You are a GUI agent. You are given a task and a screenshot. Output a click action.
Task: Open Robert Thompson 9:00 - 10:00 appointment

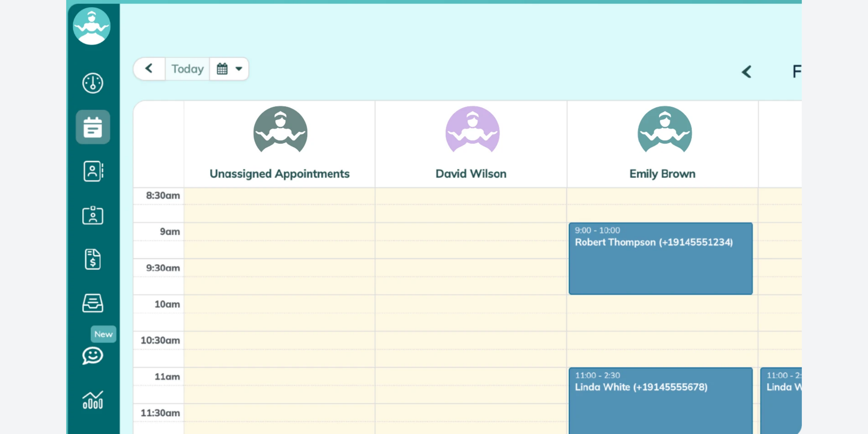click(661, 259)
